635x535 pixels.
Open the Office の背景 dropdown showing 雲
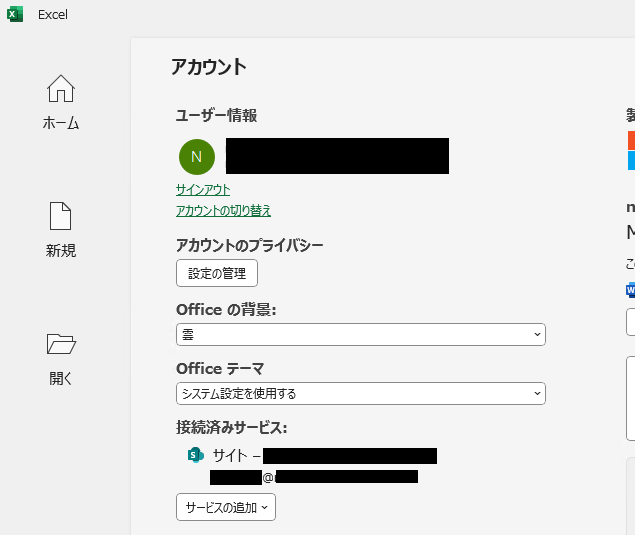(360, 334)
